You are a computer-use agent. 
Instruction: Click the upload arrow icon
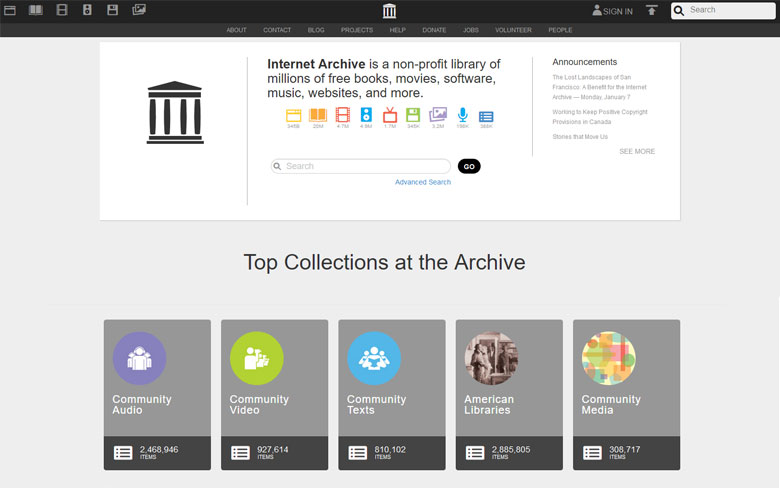tap(652, 10)
